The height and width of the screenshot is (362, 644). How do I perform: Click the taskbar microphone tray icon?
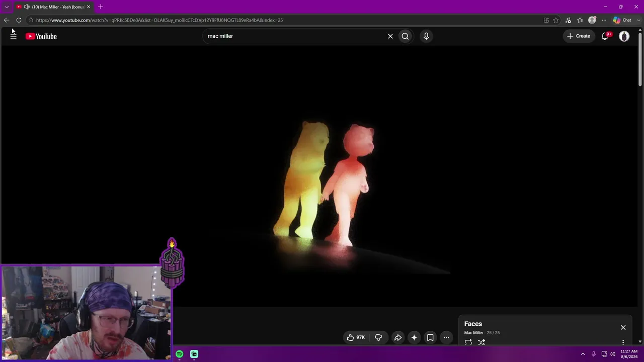[x=594, y=354]
